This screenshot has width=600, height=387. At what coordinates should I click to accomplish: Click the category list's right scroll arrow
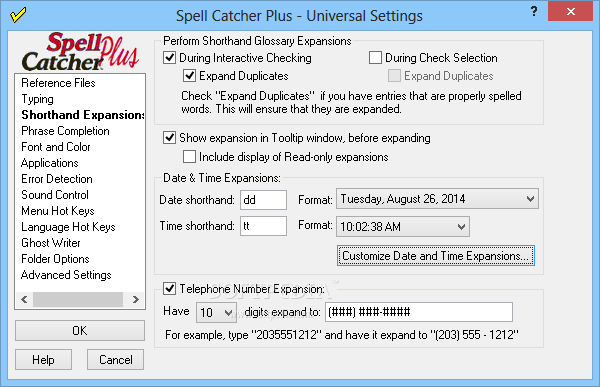click(x=135, y=299)
